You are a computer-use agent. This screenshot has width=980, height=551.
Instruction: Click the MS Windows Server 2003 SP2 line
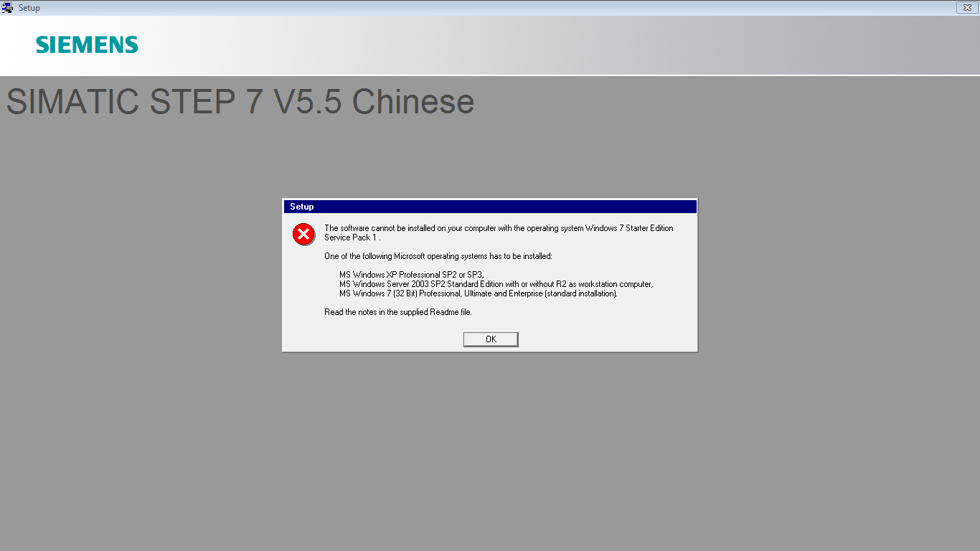[x=496, y=284]
